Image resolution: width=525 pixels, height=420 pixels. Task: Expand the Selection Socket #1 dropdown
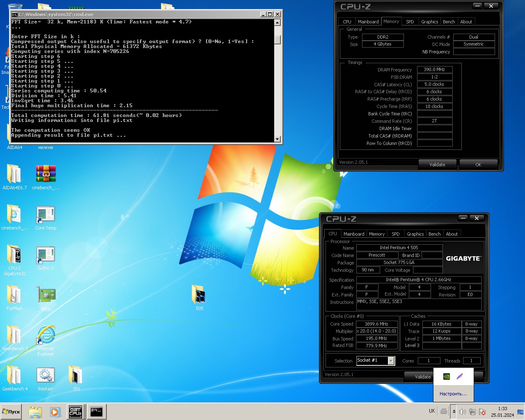coord(391,360)
